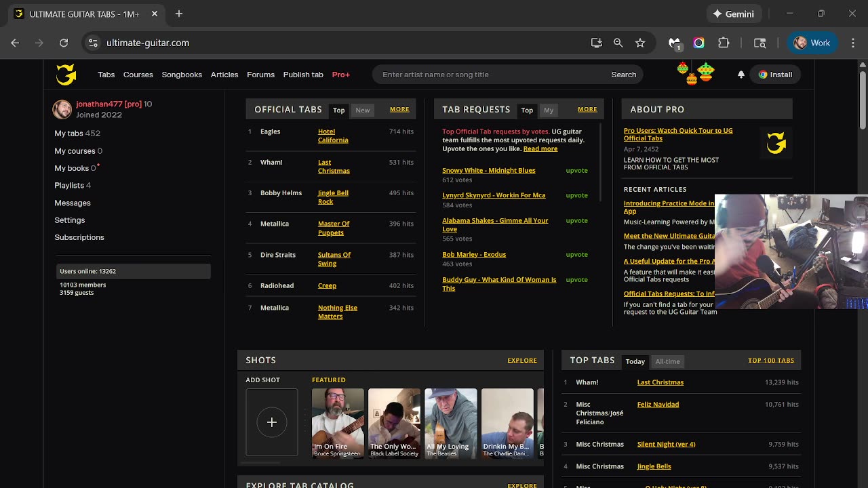The height and width of the screenshot is (488, 868).
Task: Open the Work profile menu
Action: (x=812, y=43)
